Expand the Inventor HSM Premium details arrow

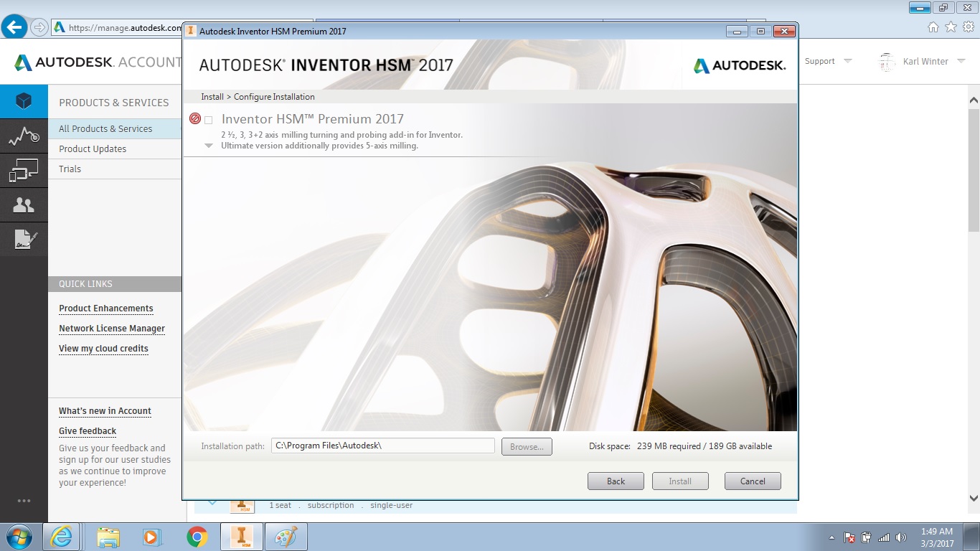point(209,146)
